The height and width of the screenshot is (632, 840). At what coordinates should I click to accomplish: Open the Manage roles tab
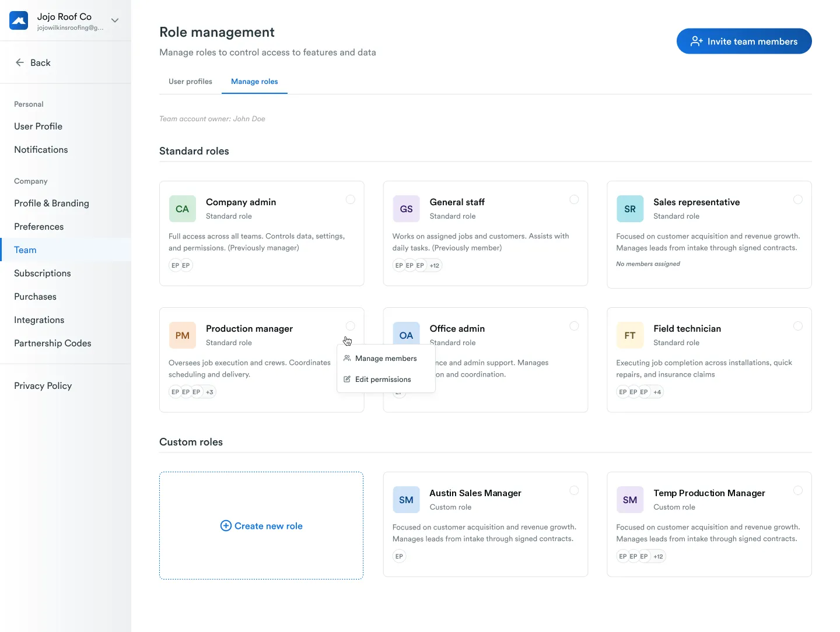click(254, 82)
